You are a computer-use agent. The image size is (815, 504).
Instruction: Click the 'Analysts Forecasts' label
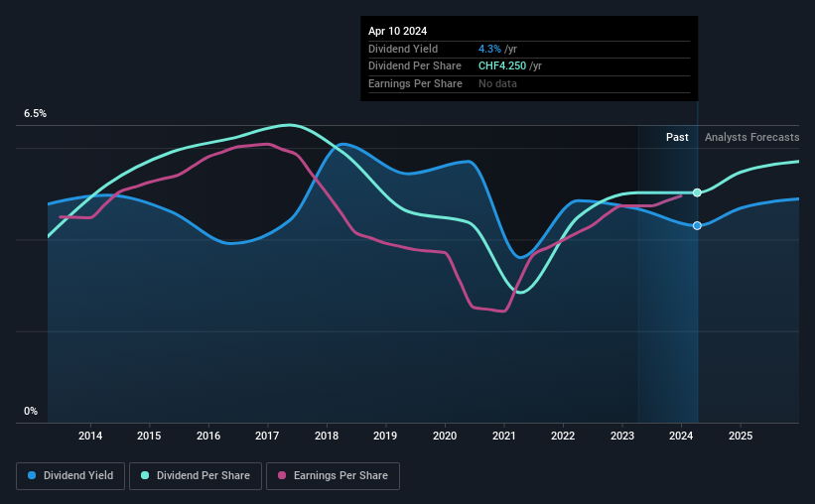(751, 137)
